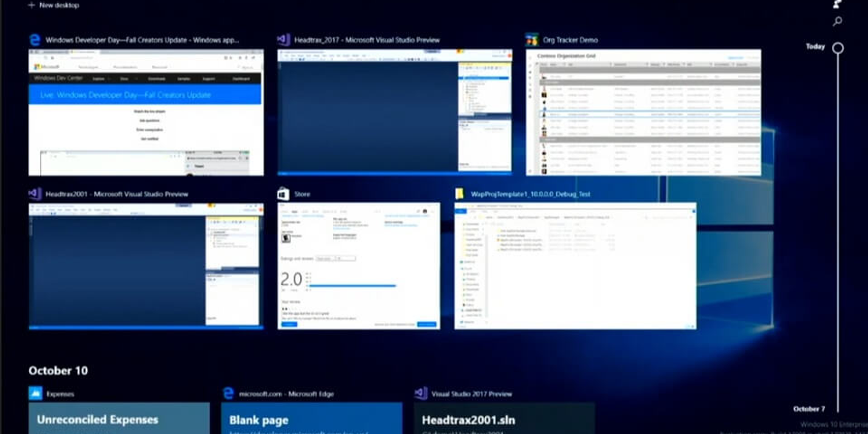868x434 pixels.
Task: Open the Headtrax2001.sln activity card
Action: click(504, 418)
